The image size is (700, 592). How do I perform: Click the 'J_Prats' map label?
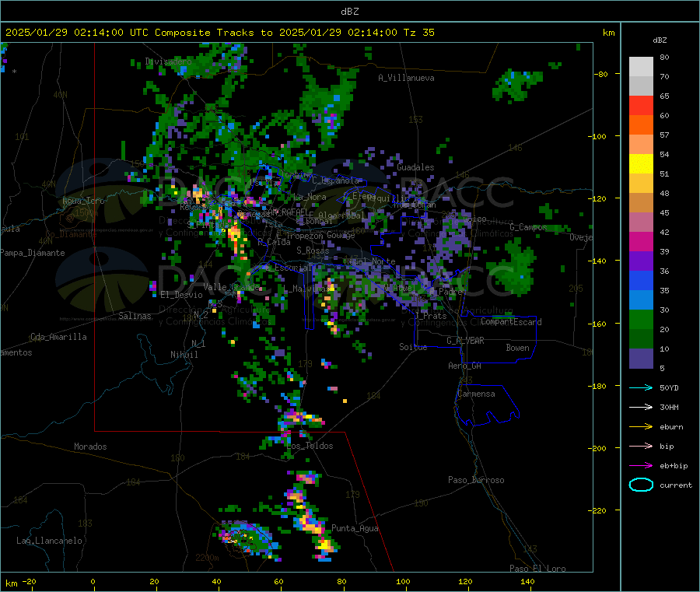[x=431, y=316]
